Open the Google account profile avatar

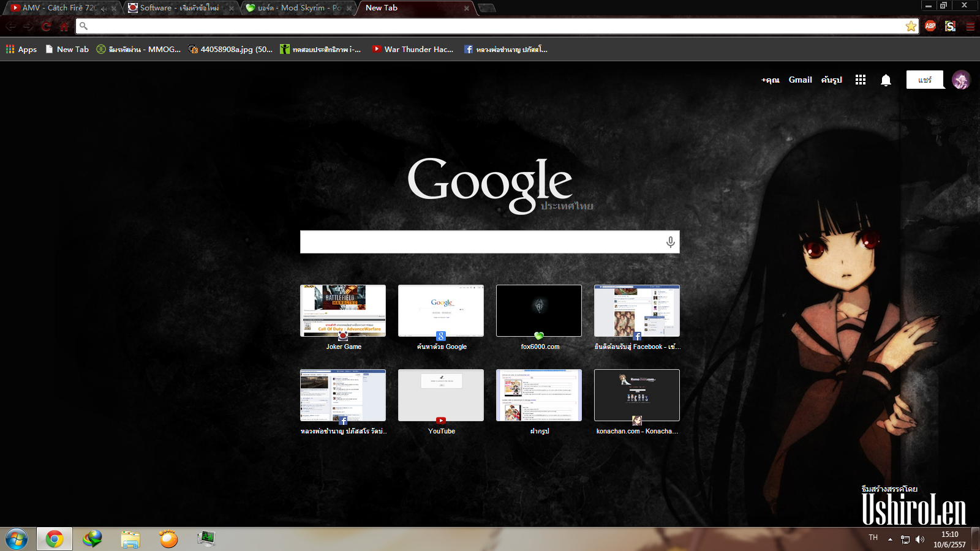[961, 80]
